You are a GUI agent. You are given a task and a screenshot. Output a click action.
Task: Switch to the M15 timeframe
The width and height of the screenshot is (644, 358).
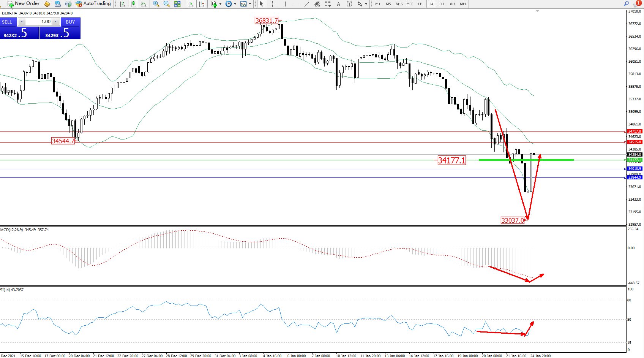point(399,4)
